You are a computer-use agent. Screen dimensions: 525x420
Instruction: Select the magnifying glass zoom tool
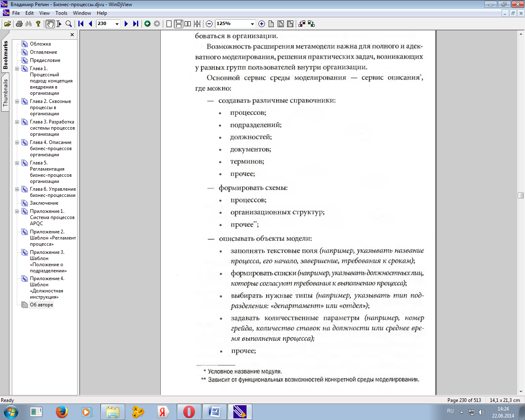(x=69, y=24)
